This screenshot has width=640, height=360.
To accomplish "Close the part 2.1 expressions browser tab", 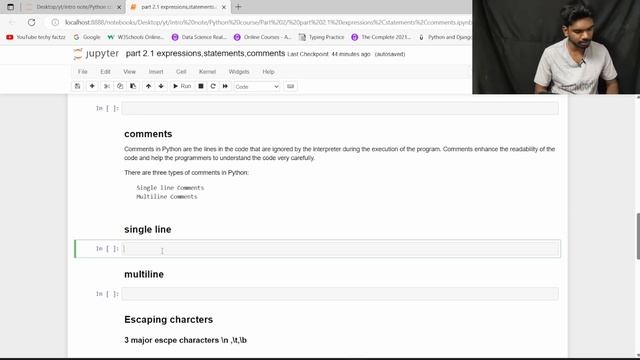I will coord(223,7).
